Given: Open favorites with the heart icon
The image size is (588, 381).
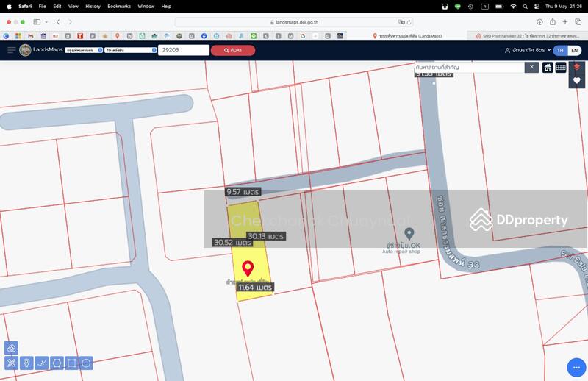Looking at the screenshot, I should 577,80.
